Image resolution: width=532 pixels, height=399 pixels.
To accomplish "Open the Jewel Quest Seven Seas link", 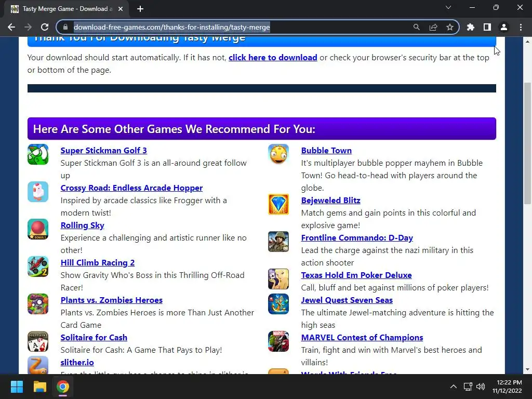I will (x=347, y=300).
